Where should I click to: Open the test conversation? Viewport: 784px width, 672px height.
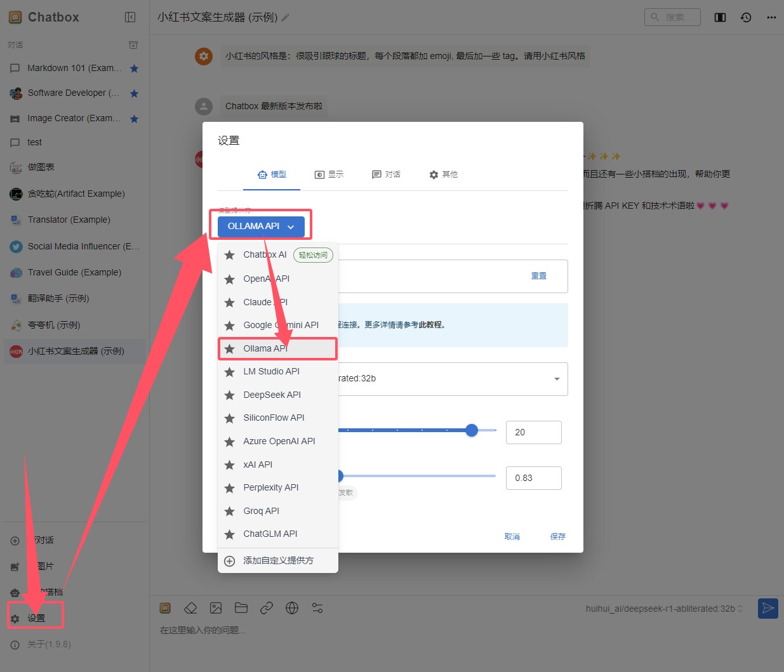pos(75,142)
